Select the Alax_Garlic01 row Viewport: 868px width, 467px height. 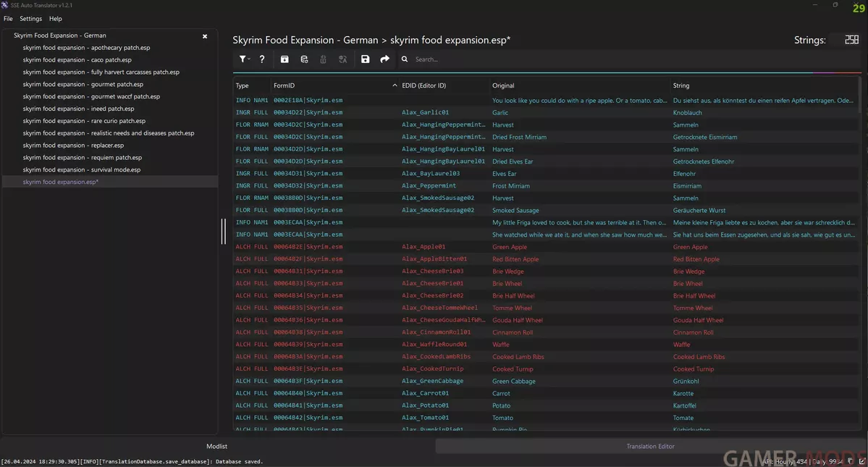pyautogui.click(x=425, y=112)
